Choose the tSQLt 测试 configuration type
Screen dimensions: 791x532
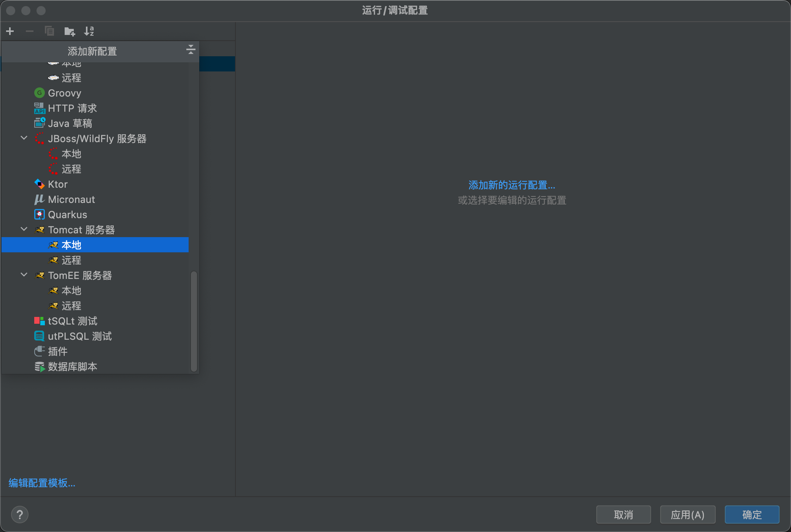click(95, 321)
